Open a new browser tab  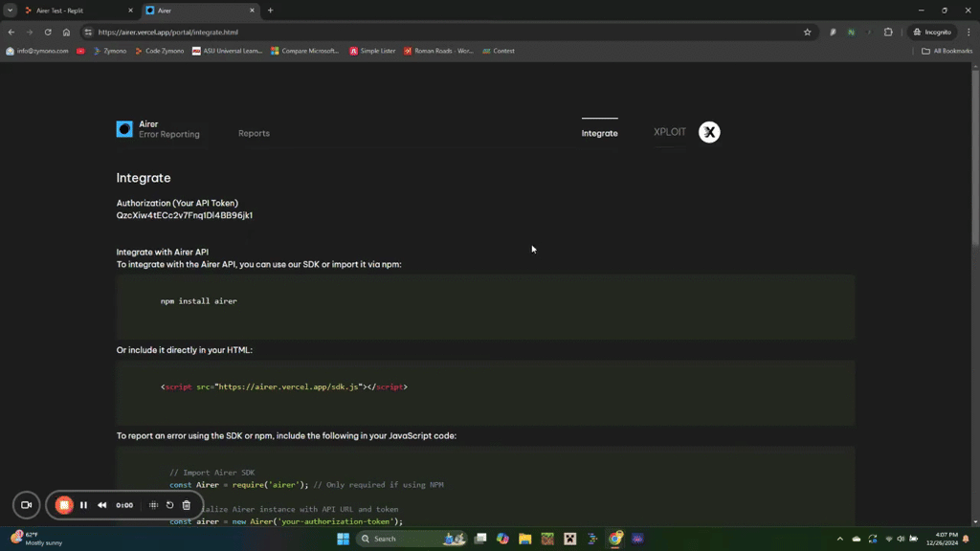(x=270, y=11)
